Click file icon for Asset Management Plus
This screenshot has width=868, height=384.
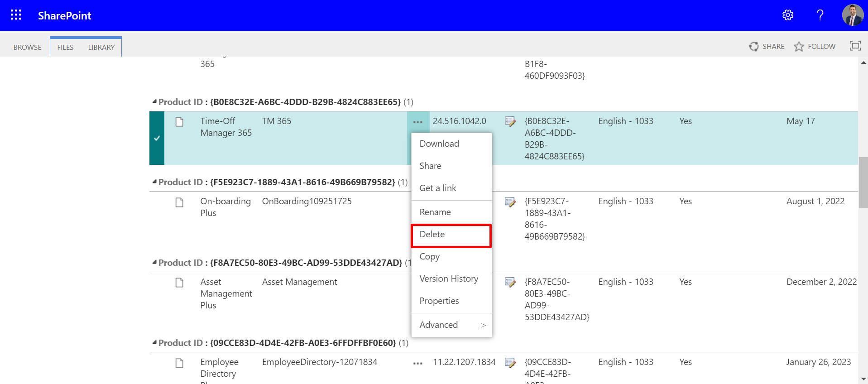tap(179, 283)
